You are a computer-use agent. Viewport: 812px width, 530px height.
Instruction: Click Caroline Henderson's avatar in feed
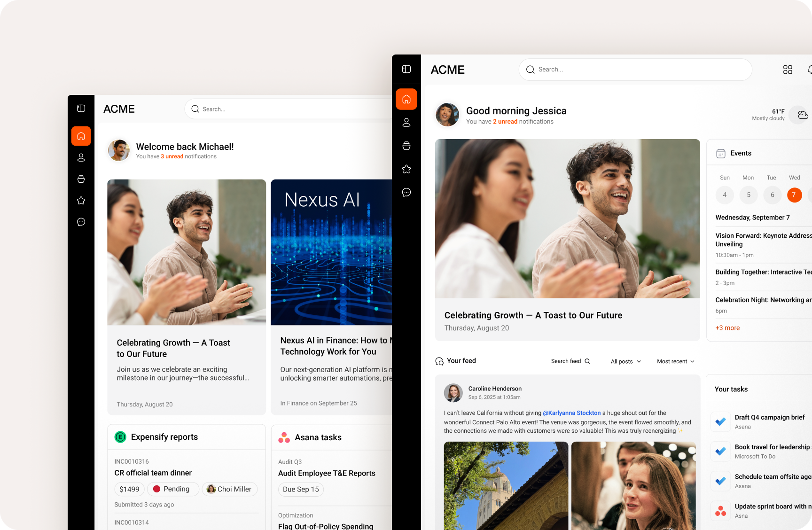453,393
